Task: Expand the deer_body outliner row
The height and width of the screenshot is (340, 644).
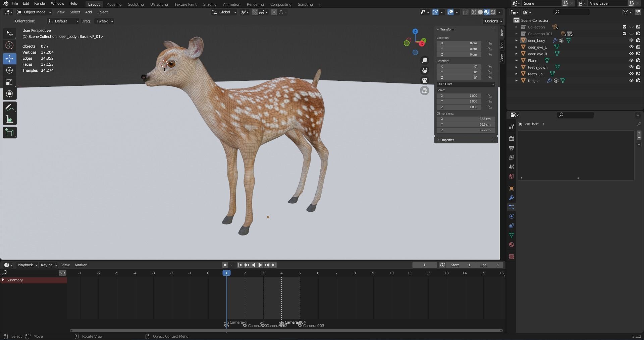Action: [x=517, y=41]
